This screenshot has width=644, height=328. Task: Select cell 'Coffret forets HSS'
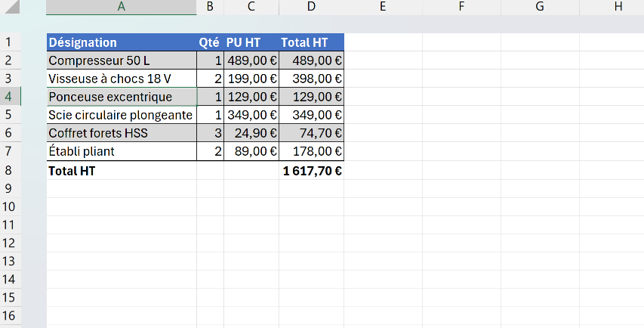[122, 133]
